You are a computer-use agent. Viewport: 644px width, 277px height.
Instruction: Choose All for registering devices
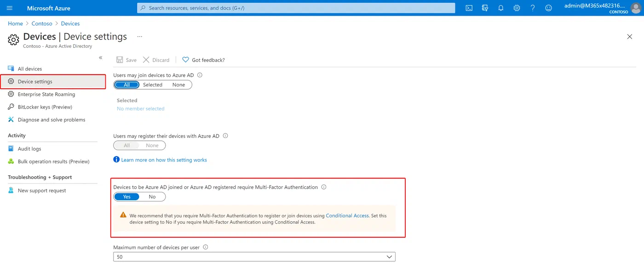[x=126, y=145]
